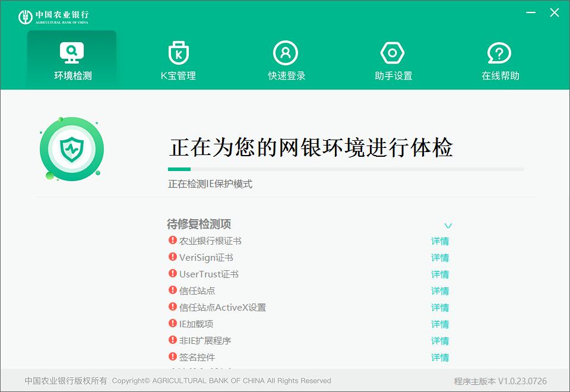
Task: View 详情 for 非IE扩展程序
Action: click(440, 341)
